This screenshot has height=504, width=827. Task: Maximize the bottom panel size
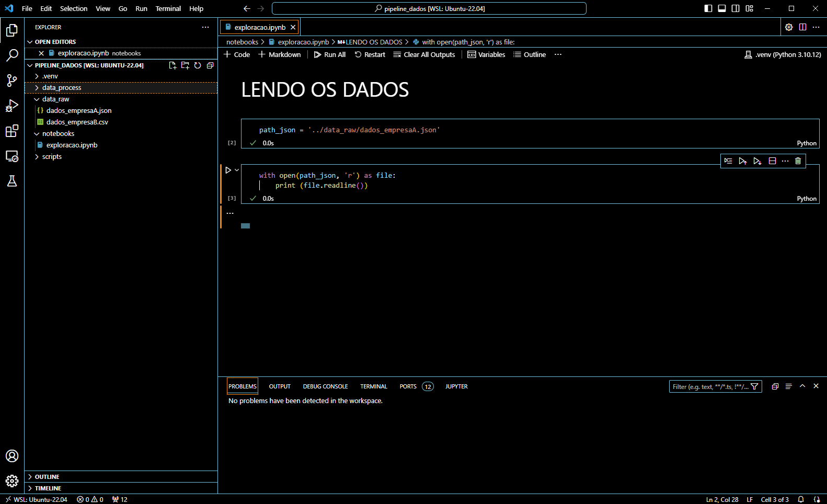pos(802,386)
